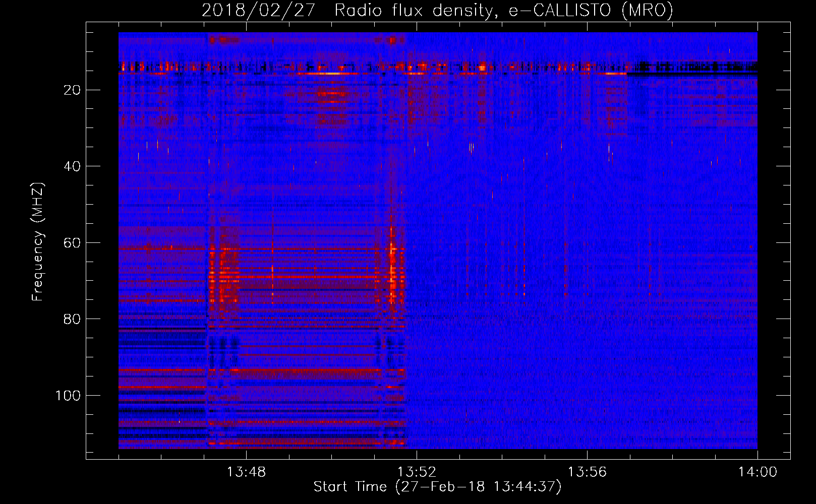Click the 60 frequency tick label

pos(73,243)
